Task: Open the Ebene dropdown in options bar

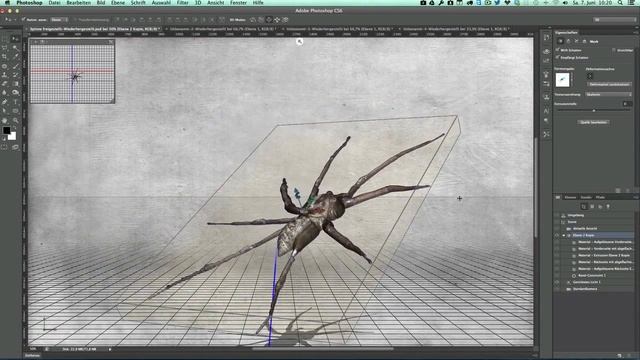Action: point(59,19)
